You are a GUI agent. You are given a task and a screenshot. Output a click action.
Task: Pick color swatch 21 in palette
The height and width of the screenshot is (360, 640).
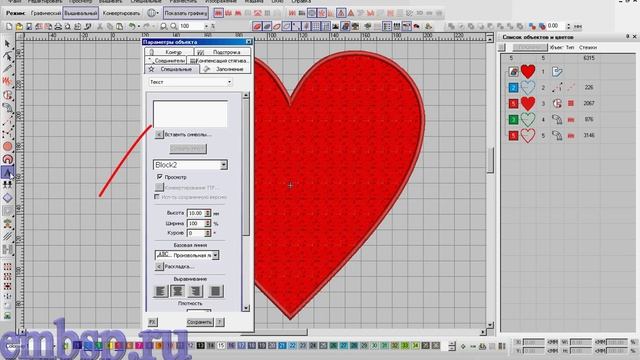pyautogui.click(x=282, y=346)
